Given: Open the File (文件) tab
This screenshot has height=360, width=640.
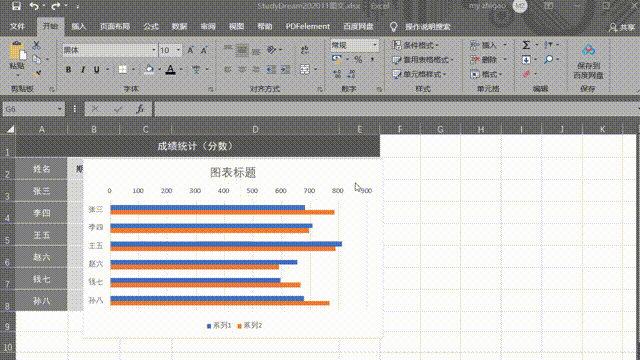Looking at the screenshot, I should tap(17, 27).
